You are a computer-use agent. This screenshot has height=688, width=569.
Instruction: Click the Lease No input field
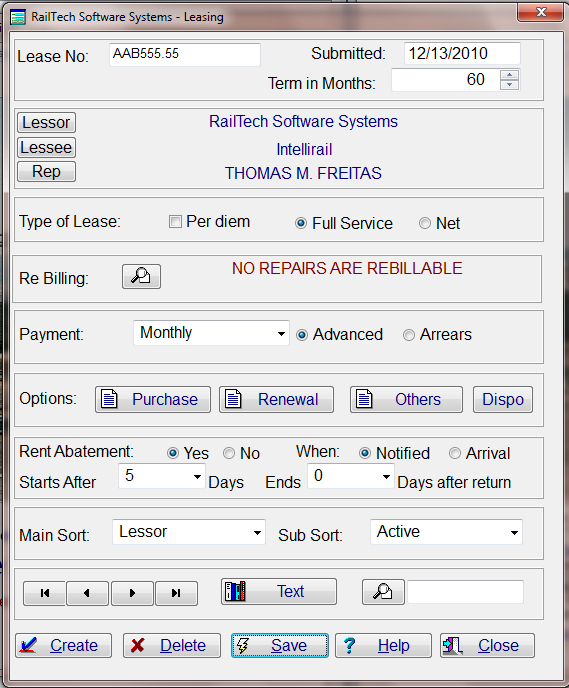click(x=185, y=54)
